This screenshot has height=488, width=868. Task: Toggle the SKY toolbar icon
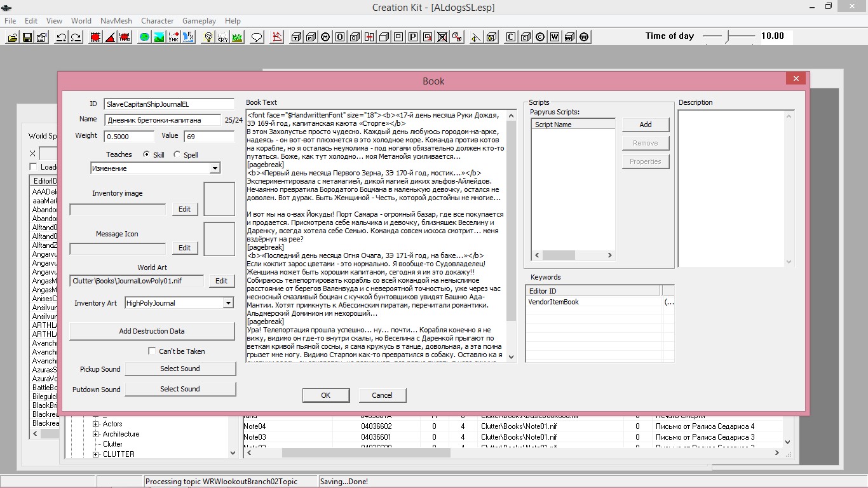tap(222, 37)
